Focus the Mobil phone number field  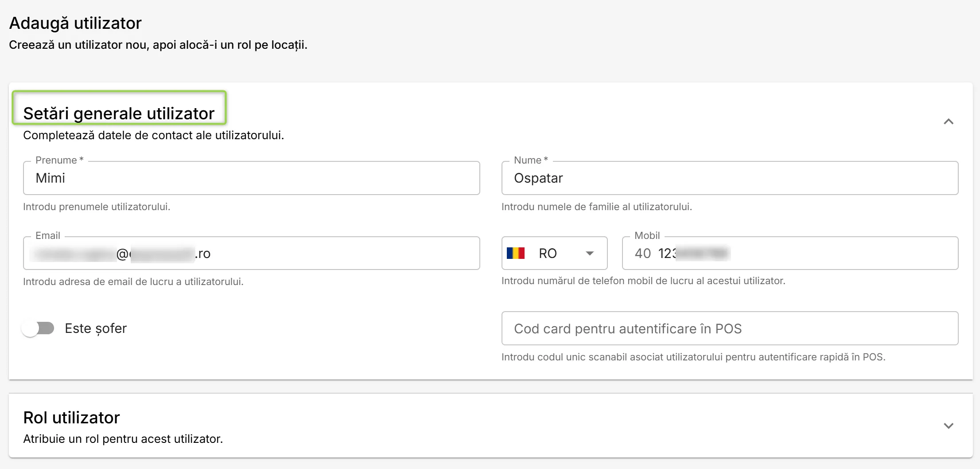click(x=790, y=253)
